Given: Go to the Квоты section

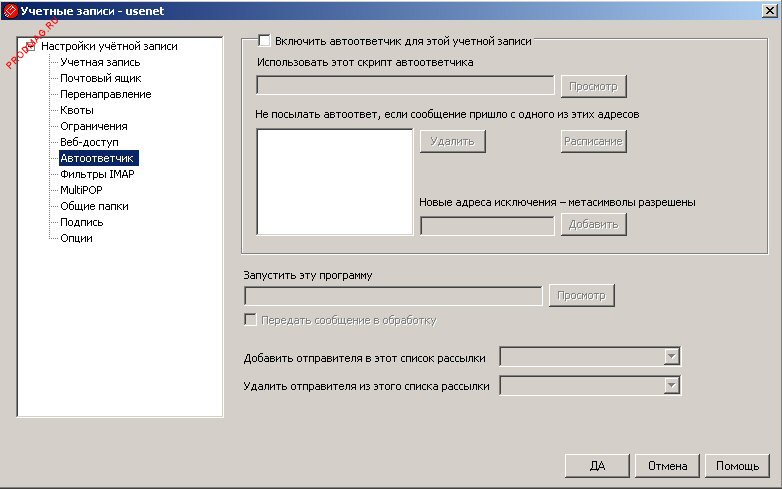Looking at the screenshot, I should click(x=76, y=110).
